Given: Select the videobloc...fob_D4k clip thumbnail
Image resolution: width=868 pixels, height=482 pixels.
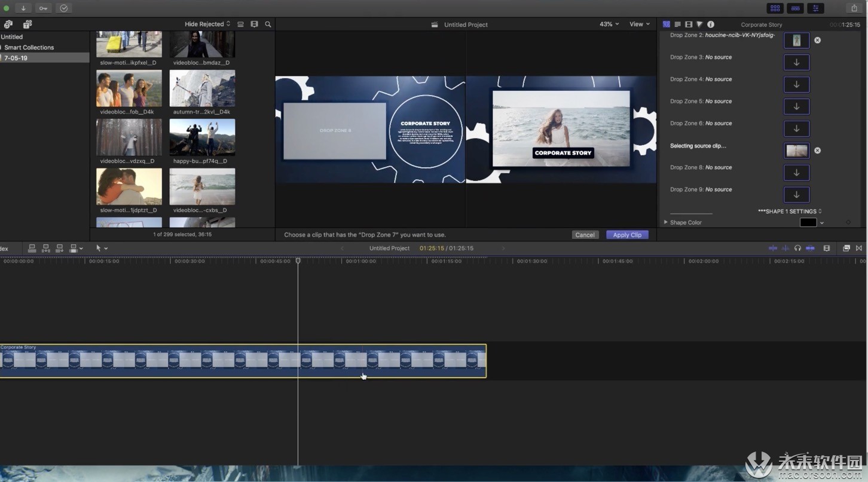Looking at the screenshot, I should tap(129, 88).
